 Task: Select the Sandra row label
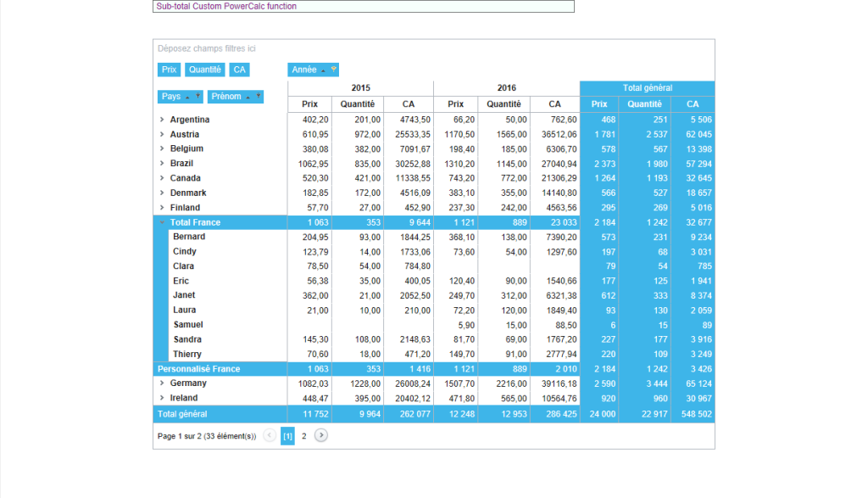coord(187,339)
